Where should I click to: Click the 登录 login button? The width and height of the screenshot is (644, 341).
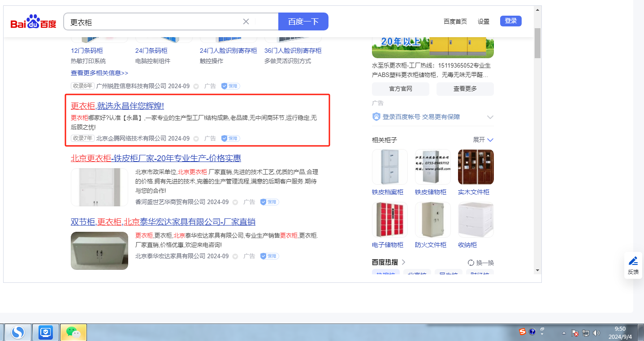(x=510, y=21)
